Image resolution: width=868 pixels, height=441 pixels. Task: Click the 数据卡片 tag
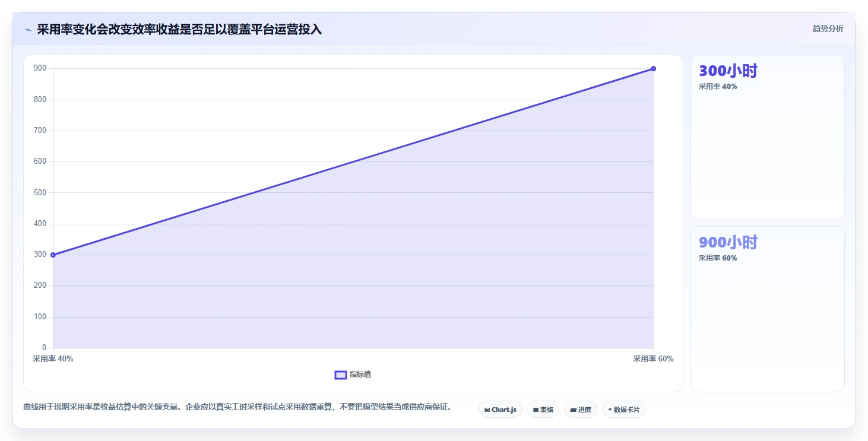[x=623, y=410]
